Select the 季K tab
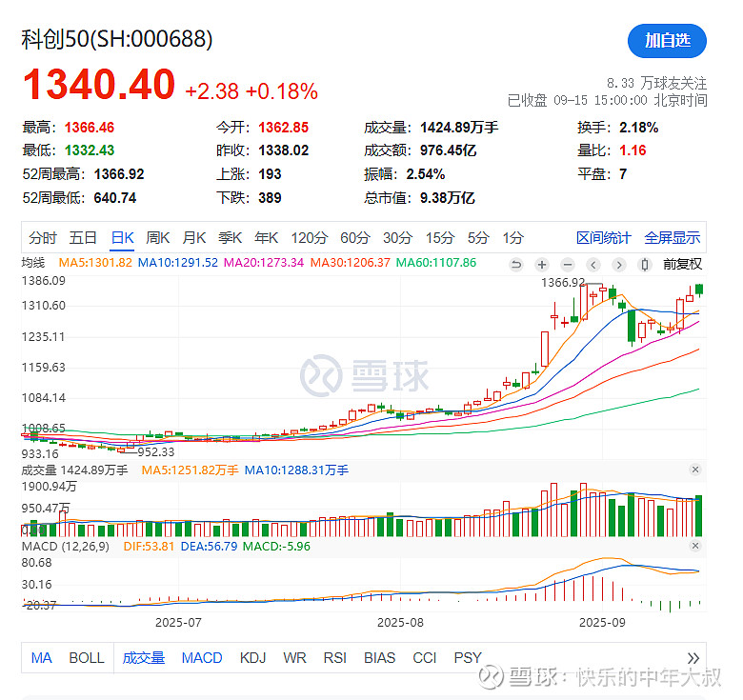The height and width of the screenshot is (700, 743). 230,238
